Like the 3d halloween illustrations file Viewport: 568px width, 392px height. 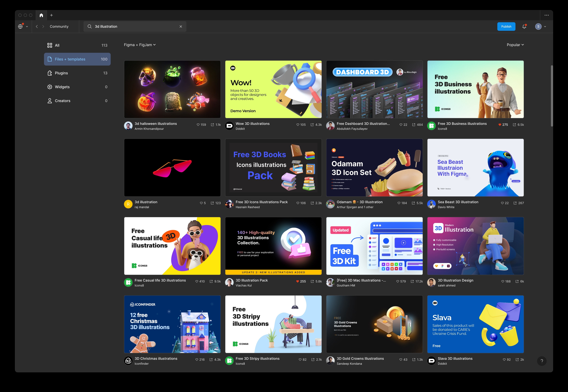click(198, 125)
